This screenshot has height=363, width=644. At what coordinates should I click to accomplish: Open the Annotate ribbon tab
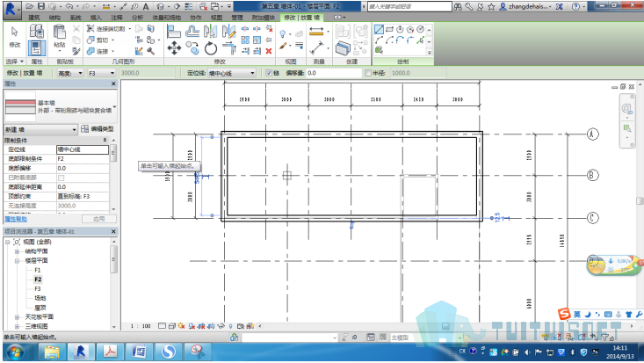[x=117, y=18]
